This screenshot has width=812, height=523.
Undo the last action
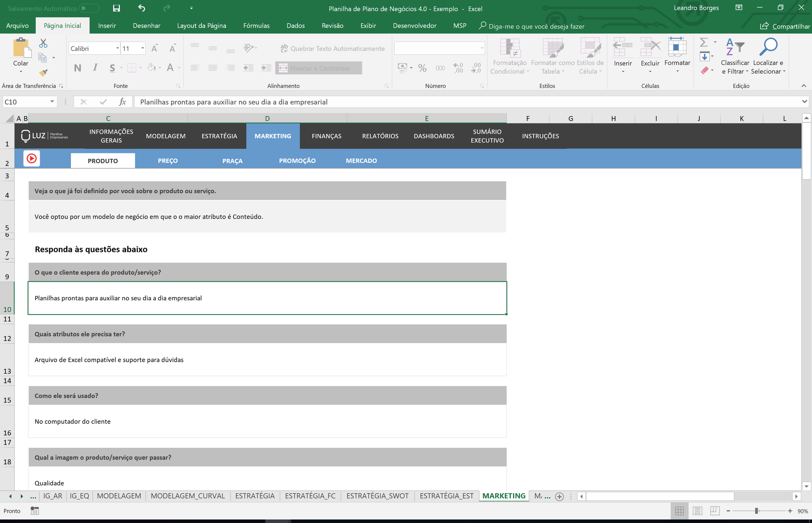[142, 8]
